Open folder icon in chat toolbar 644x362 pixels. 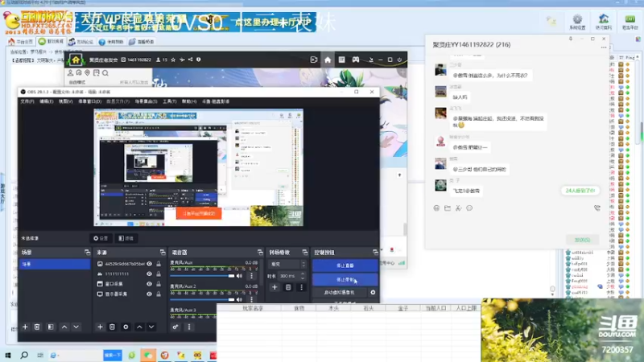(448, 208)
